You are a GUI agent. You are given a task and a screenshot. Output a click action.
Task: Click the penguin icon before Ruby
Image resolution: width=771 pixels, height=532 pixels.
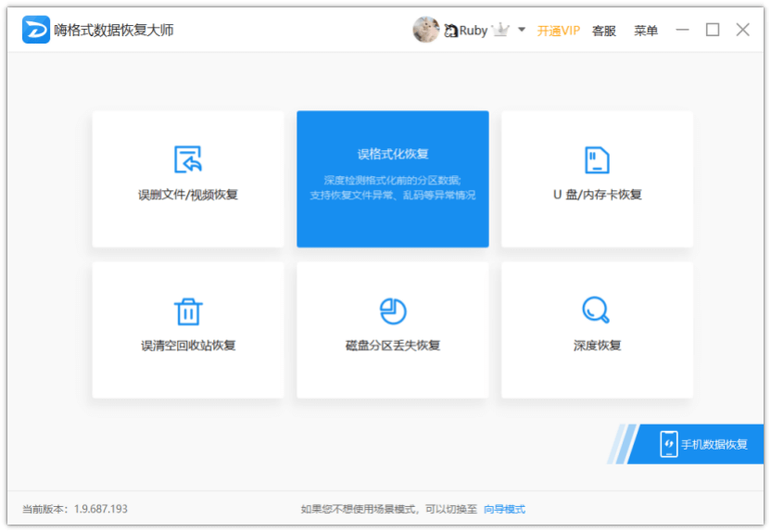(450, 31)
